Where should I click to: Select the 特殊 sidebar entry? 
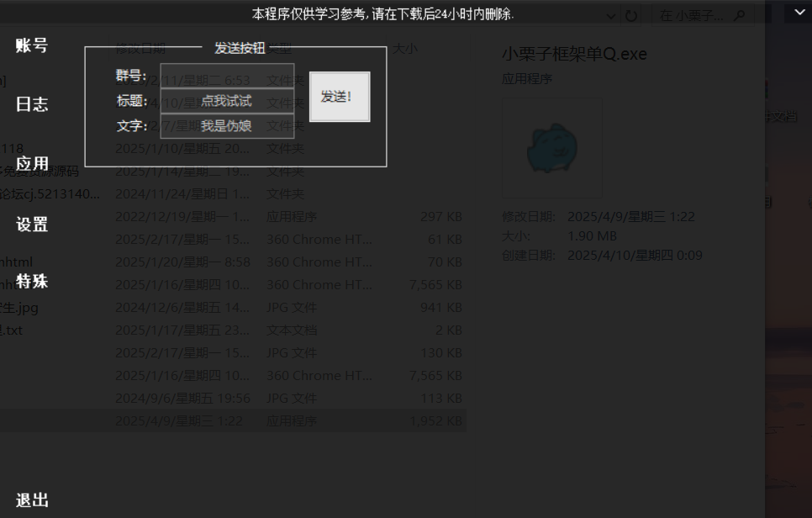32,281
